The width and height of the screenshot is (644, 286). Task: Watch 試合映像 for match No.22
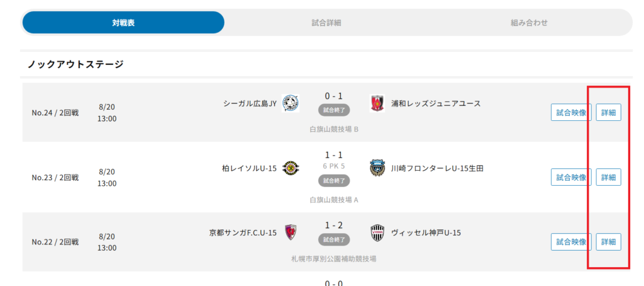571,242
